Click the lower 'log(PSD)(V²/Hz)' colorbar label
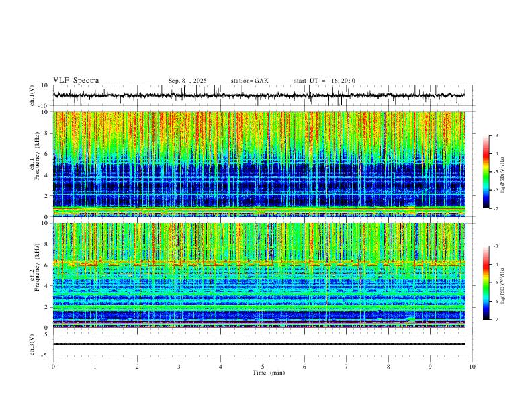 click(x=503, y=285)
